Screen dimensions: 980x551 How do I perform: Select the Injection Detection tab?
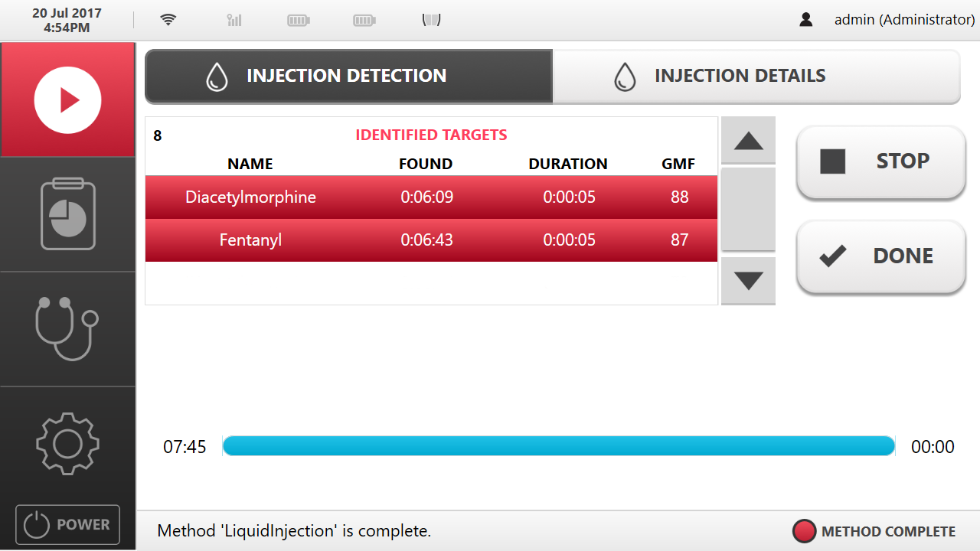(x=349, y=76)
